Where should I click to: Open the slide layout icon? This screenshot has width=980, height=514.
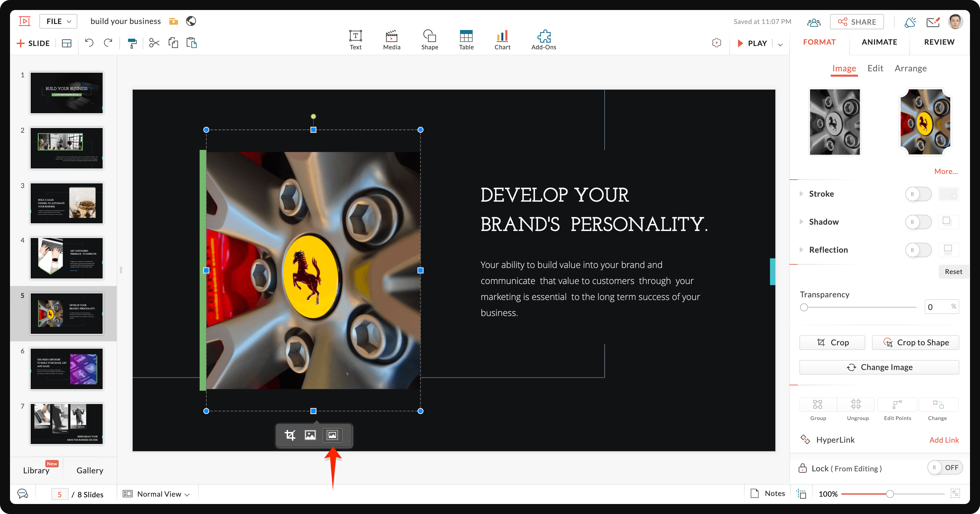(x=67, y=43)
